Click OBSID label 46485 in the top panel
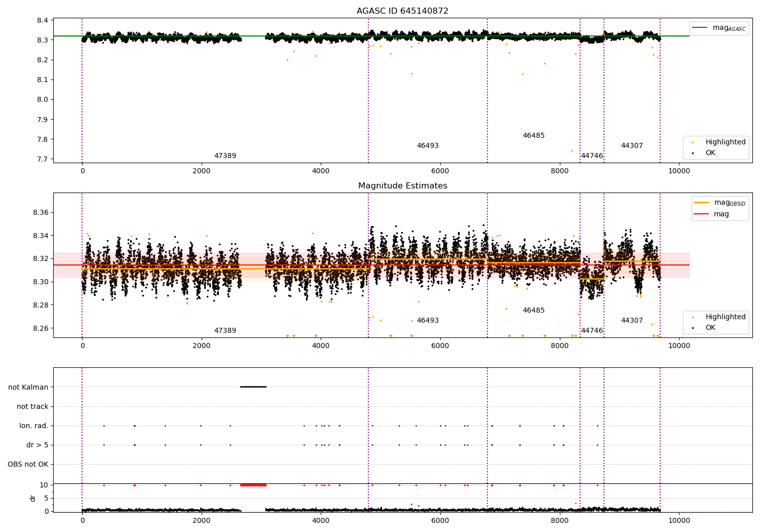Viewport: 760px width, 532px height. 534,135
